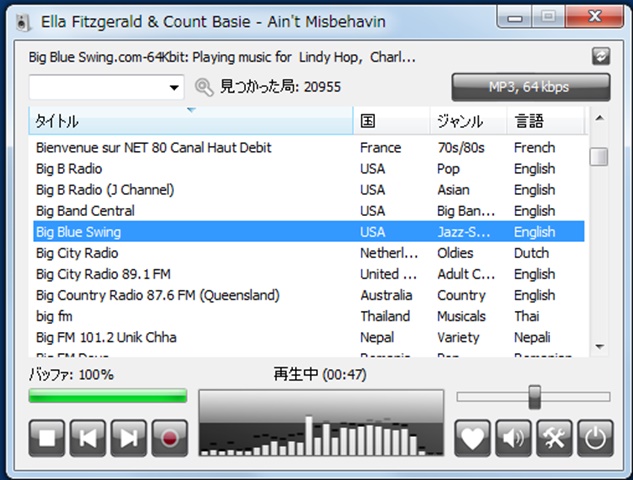
Task: Click the 見つかった局: 20955 label
Action: click(281, 87)
